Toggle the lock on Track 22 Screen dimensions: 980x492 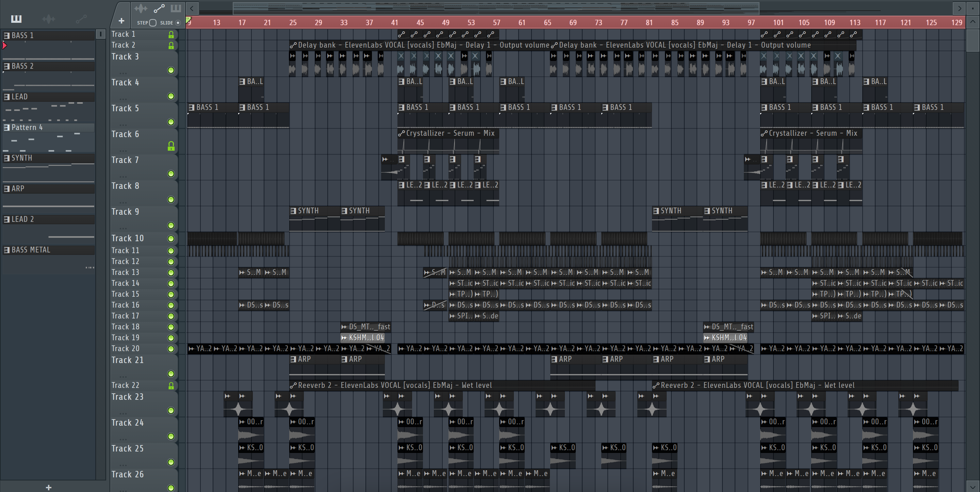pyautogui.click(x=171, y=386)
